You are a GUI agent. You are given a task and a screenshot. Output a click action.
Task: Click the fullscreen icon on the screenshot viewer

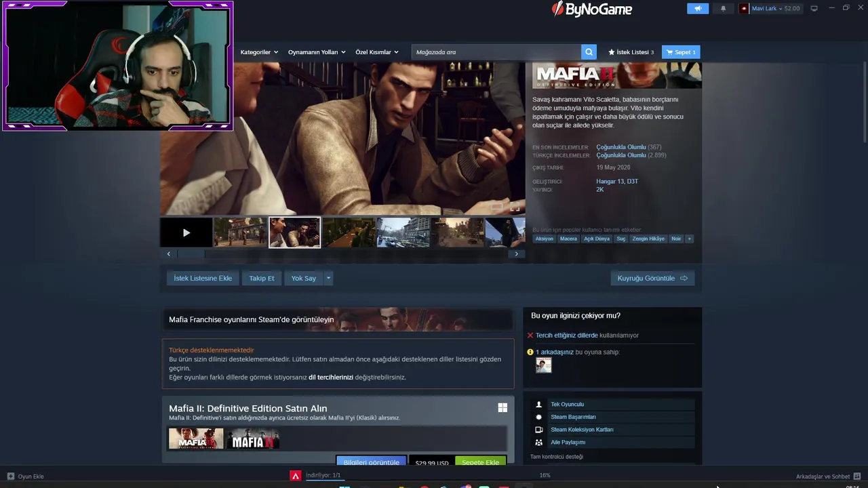click(x=515, y=207)
